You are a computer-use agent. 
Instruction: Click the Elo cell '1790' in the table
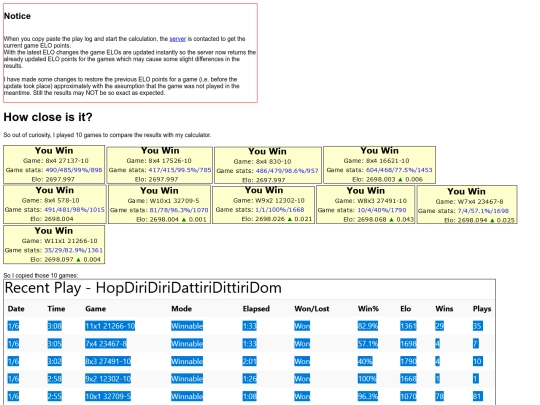(x=408, y=361)
